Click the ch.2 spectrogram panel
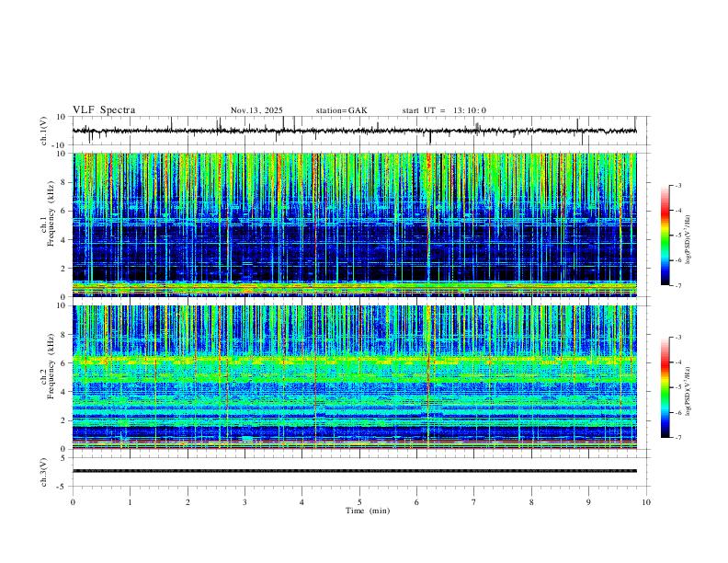The image size is (728, 563). (x=355, y=377)
